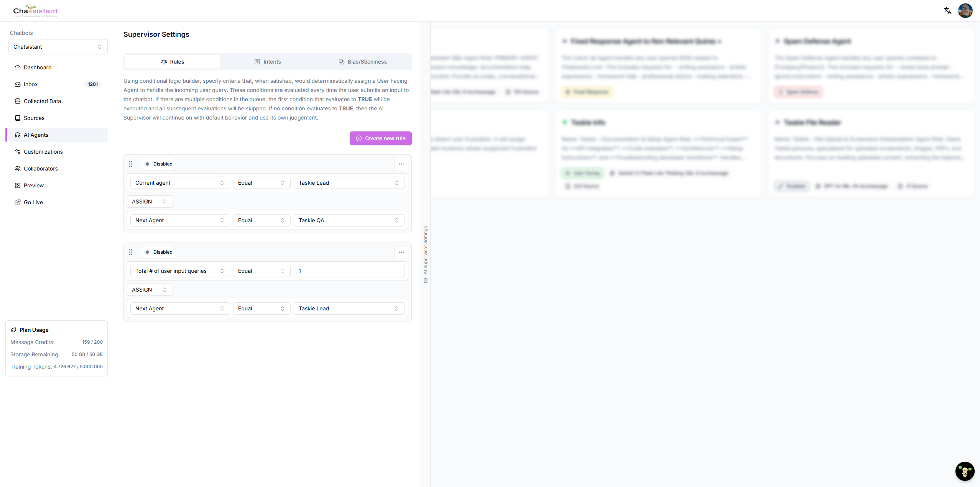Screen dimensions: 980x487
Task: Open the Current agent condition dropdown
Action: (x=180, y=183)
